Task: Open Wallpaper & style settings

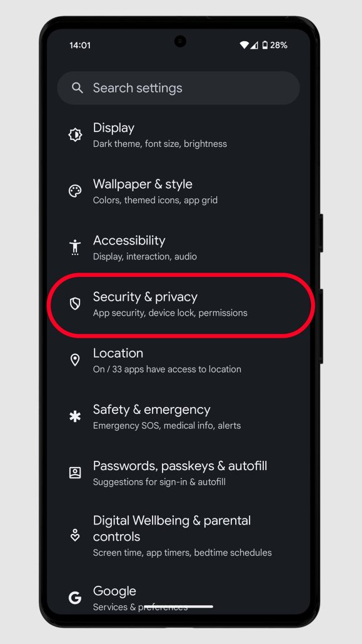Action: [x=178, y=191]
